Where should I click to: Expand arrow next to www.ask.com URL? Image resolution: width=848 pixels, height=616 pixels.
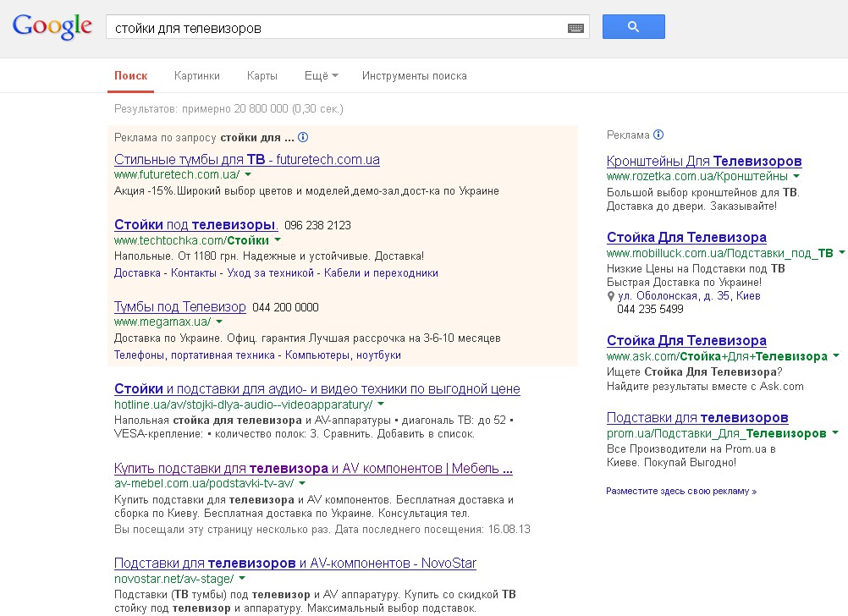point(836,356)
